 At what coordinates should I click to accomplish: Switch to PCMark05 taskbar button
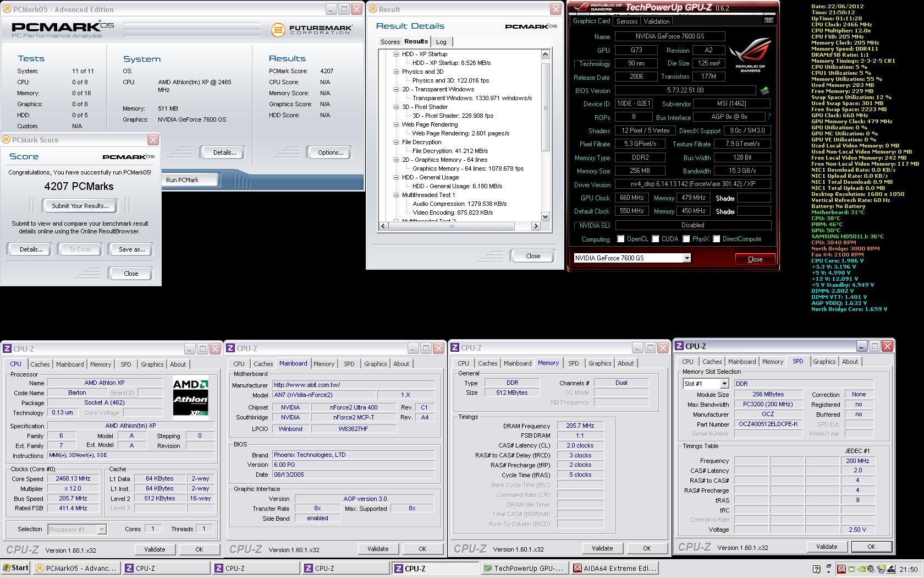tap(76, 568)
